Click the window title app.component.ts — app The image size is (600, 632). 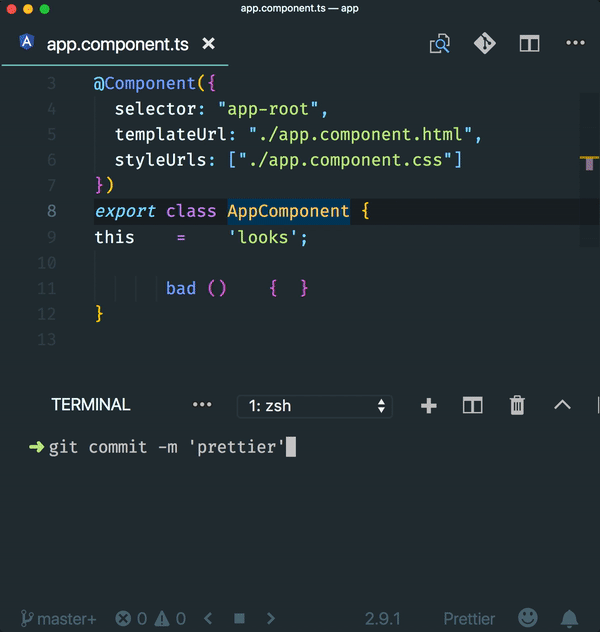click(x=299, y=8)
